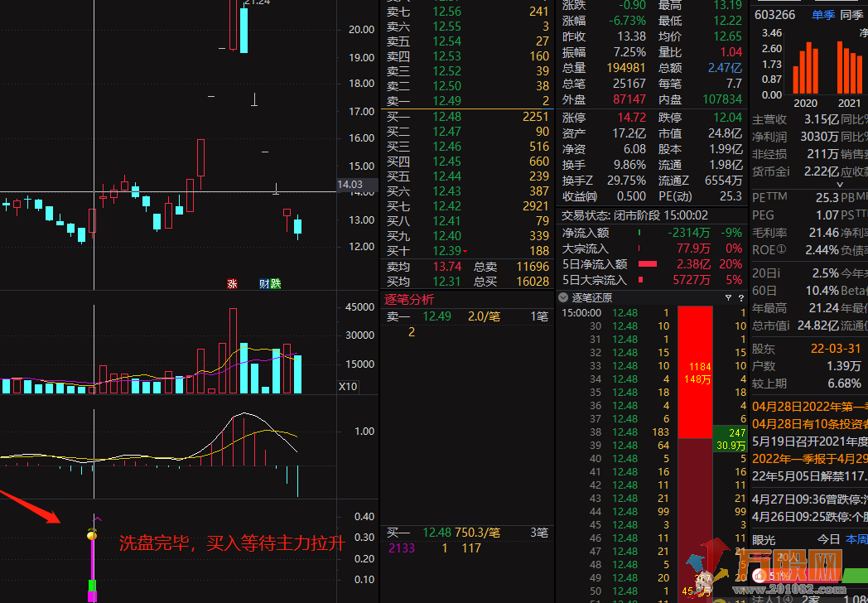Select the 卖三 12.52 order row
Image resolution: width=868 pixels, height=603 pixels.
point(468,71)
